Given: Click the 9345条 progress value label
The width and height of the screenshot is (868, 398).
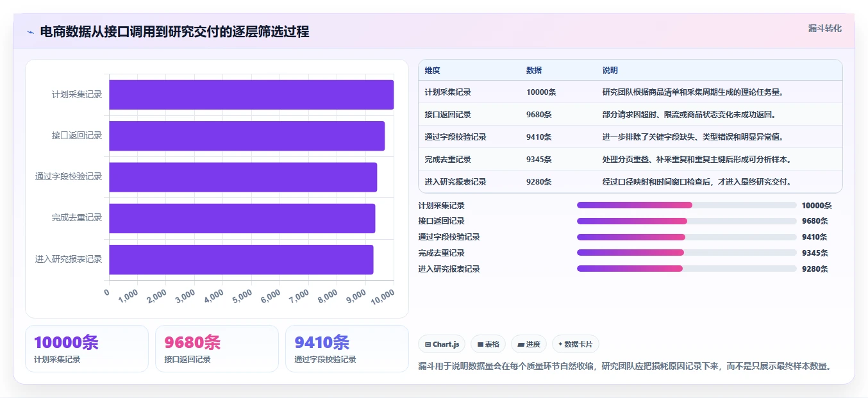Looking at the screenshot, I should pos(815,253).
